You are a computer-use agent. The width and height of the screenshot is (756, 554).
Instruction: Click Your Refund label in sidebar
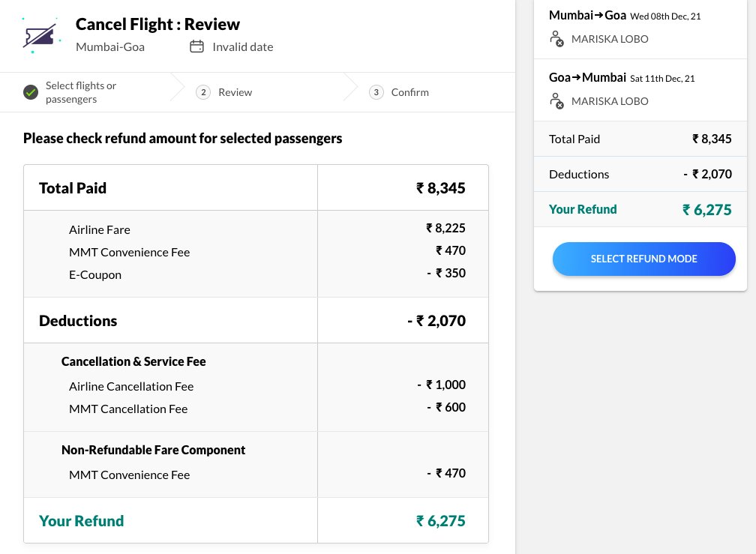pyautogui.click(x=583, y=209)
